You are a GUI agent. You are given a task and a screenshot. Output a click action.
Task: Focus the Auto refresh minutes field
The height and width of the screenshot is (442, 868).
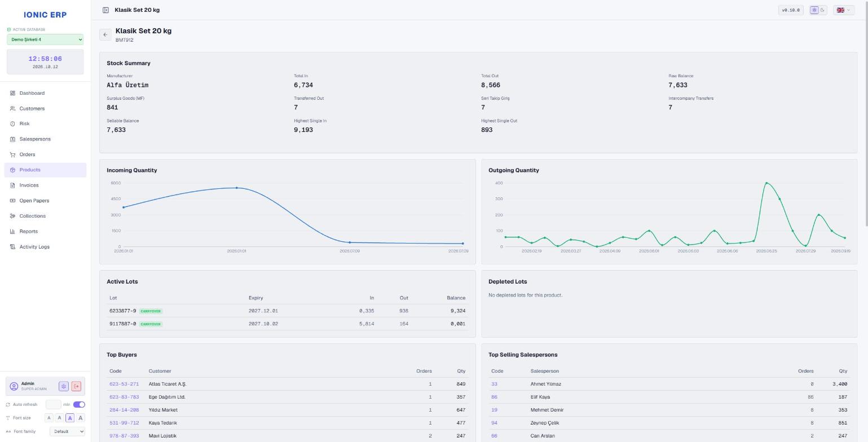53,404
